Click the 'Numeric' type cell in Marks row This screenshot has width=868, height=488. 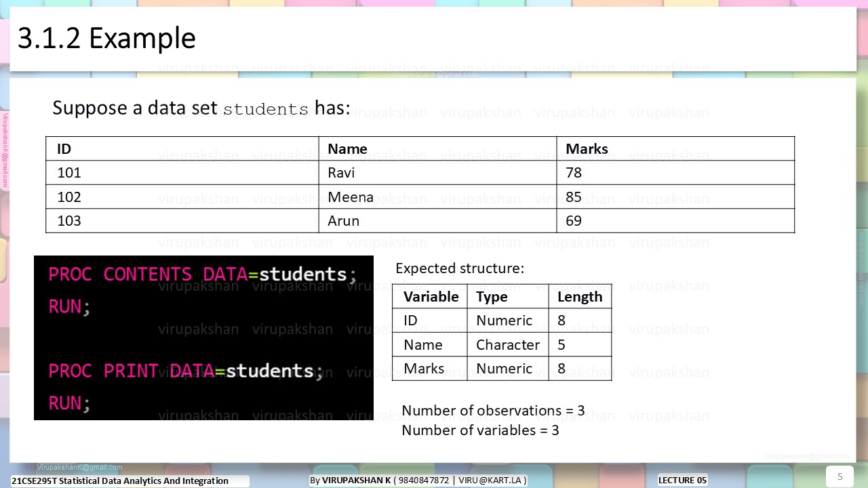(508, 369)
